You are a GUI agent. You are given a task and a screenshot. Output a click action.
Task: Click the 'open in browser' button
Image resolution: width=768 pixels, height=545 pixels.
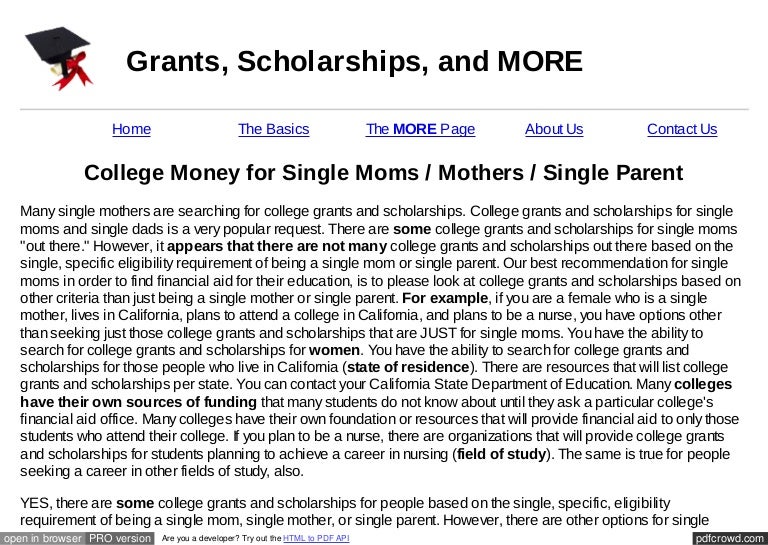click(42, 538)
